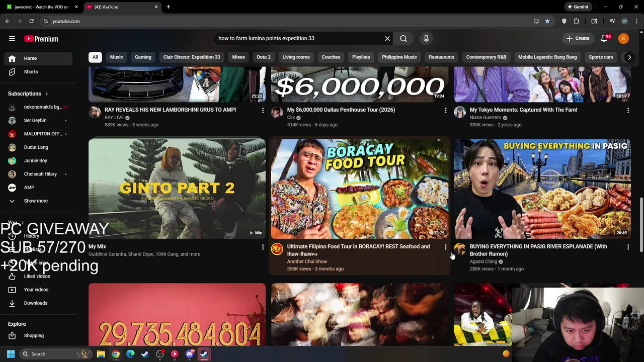644x362 pixels.
Task: Open Junnie Boy subscription
Action: [x=39, y=161]
